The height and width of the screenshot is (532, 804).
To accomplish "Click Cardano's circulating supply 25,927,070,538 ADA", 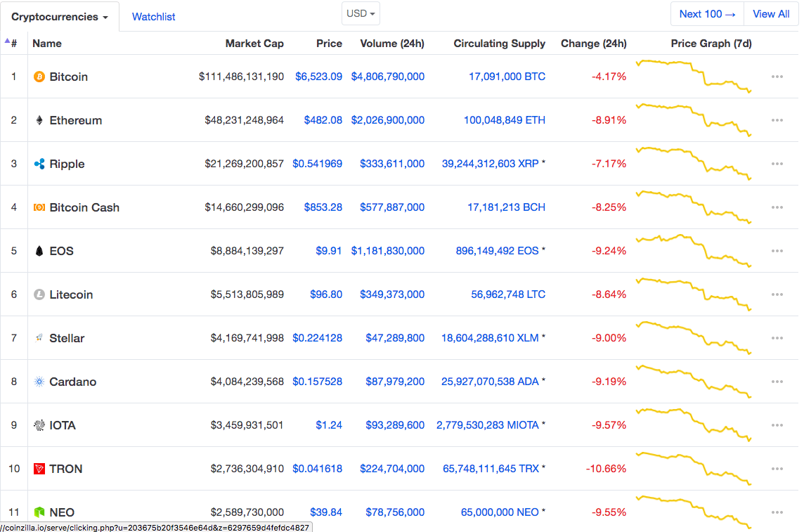I will (490, 382).
